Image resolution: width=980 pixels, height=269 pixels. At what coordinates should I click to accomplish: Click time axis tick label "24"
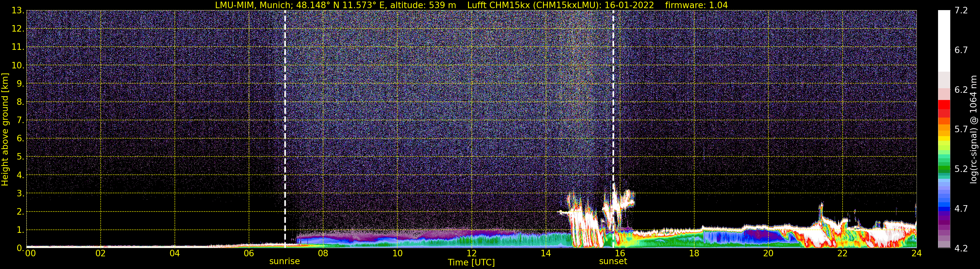(x=917, y=253)
